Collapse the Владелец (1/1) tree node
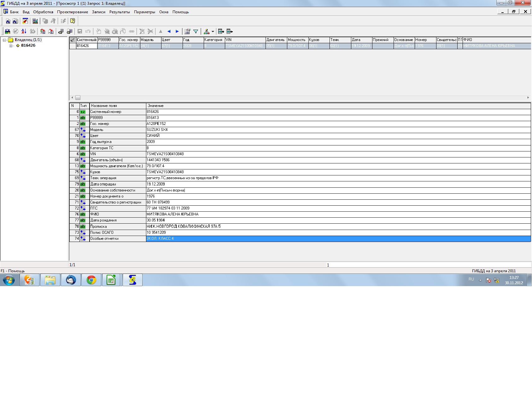The image size is (532, 412). [5, 40]
